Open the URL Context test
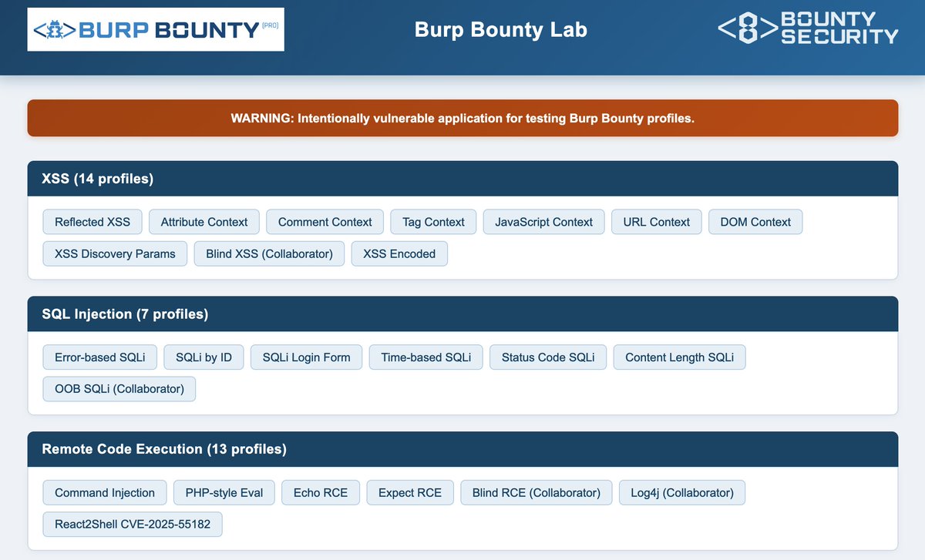 pos(656,221)
